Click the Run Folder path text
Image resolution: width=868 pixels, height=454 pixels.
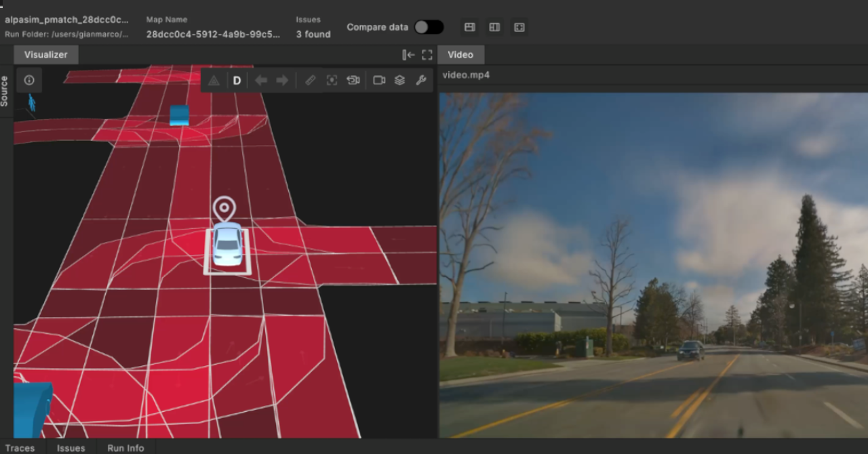point(66,34)
